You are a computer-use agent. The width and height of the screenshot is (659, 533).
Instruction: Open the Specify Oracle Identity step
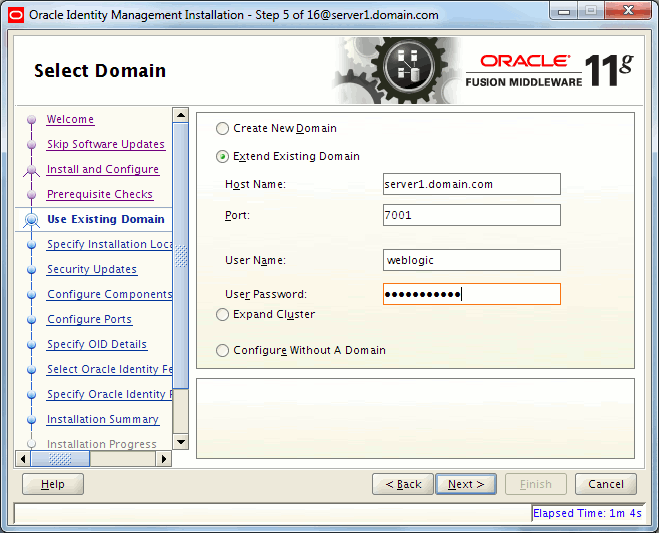(109, 394)
